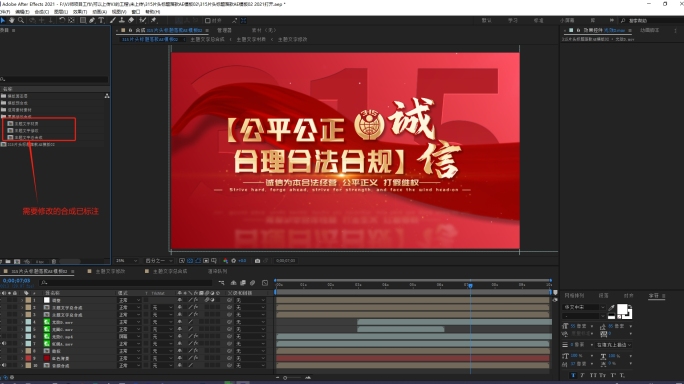Image resolution: width=684 pixels, height=384 pixels.
Task: Expand layer 9 red background properties
Action: (x=22, y=358)
